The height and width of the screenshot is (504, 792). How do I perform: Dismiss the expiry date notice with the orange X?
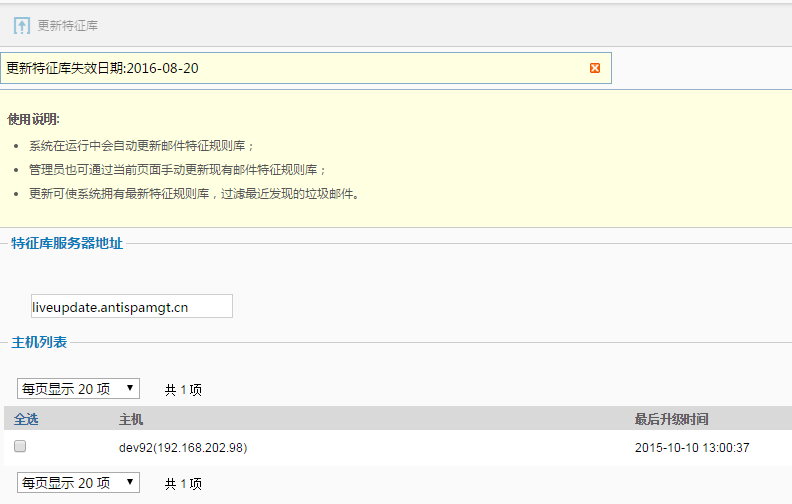[595, 68]
